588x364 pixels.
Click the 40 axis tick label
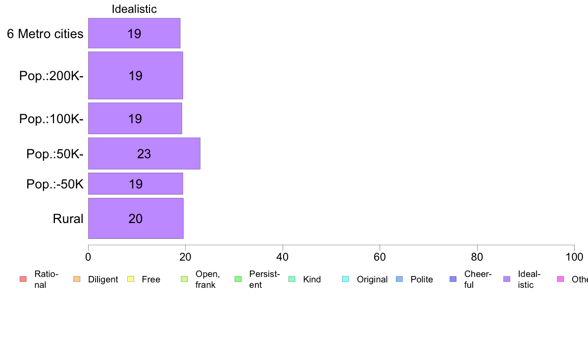coord(283,257)
